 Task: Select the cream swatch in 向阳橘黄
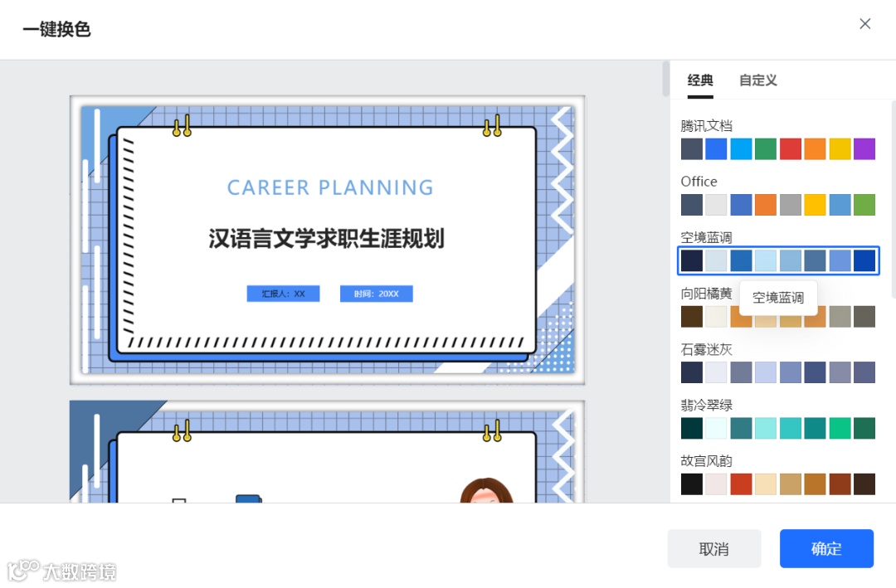point(716,317)
